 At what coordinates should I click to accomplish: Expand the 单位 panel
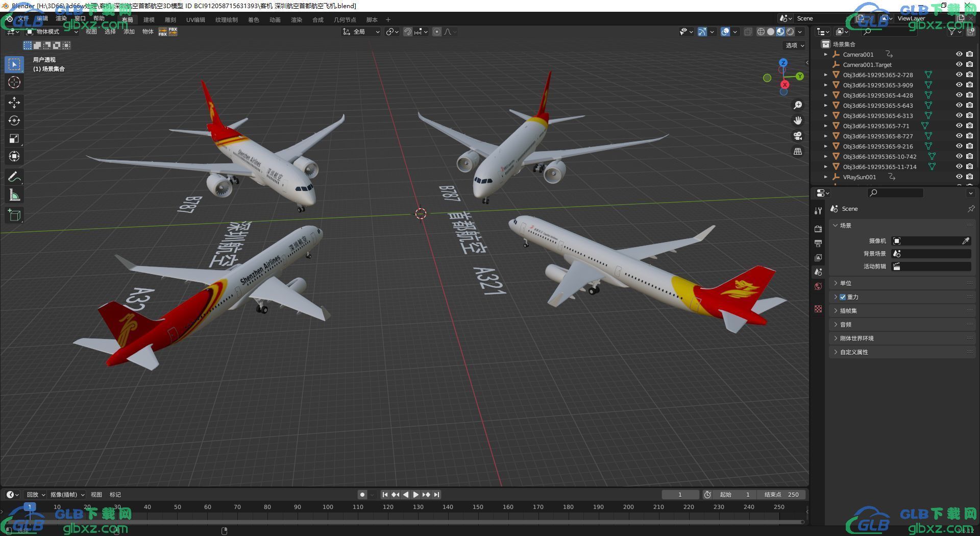[x=902, y=283]
